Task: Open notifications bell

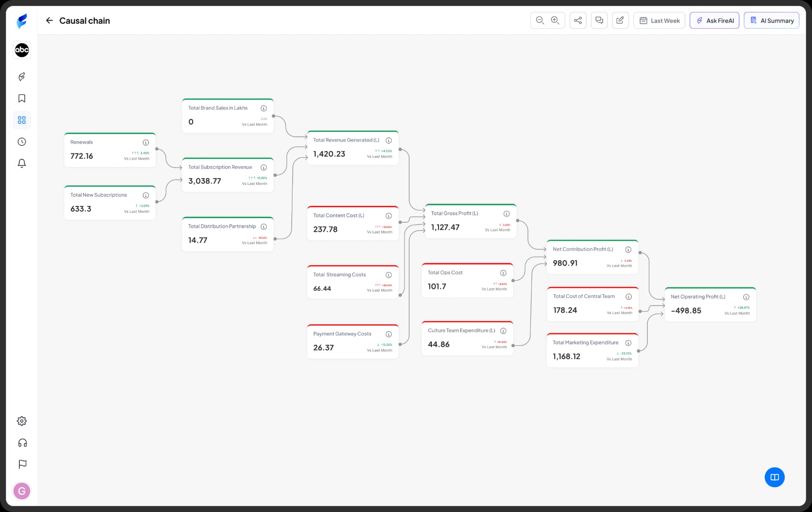Action: coord(22,163)
